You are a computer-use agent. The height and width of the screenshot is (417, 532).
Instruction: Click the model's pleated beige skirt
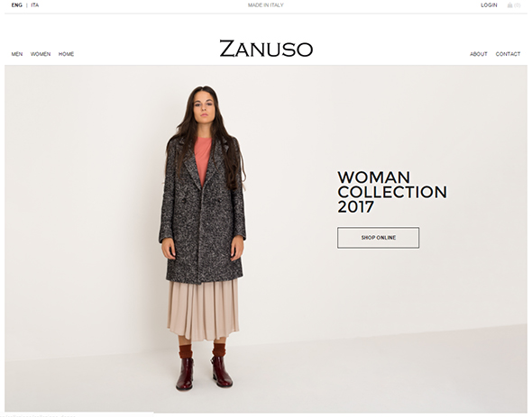[203, 310]
